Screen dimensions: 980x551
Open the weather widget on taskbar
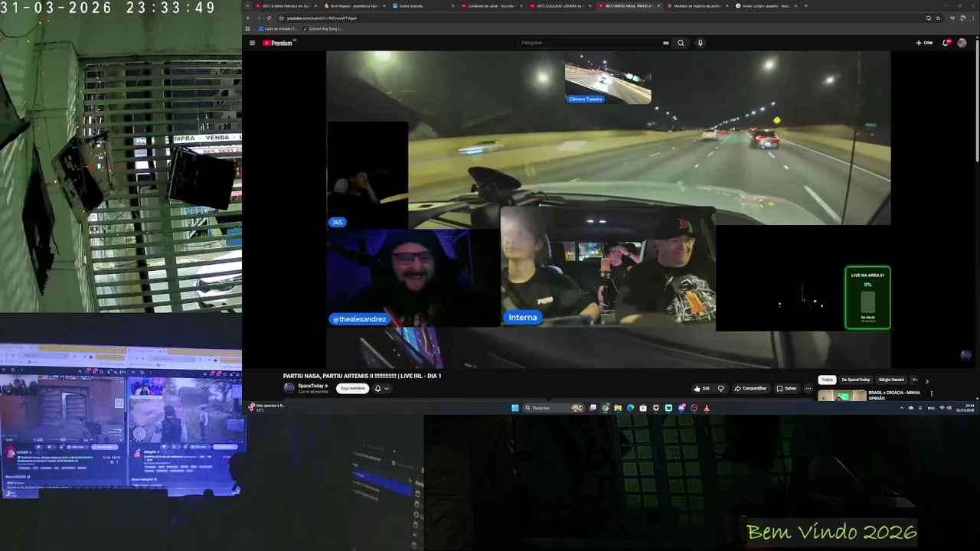click(268, 407)
